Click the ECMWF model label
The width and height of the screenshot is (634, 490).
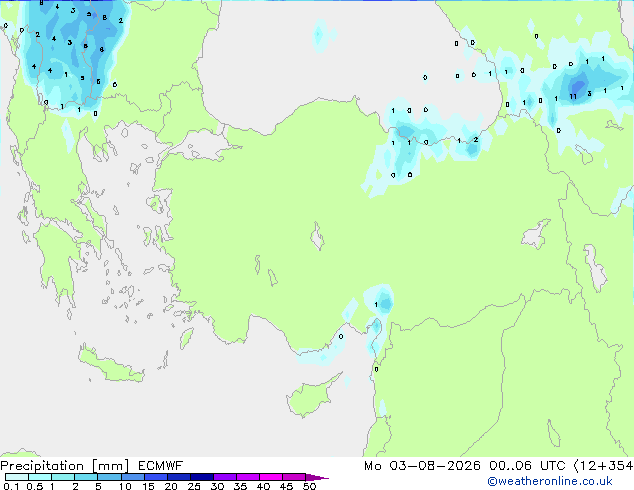(161, 466)
